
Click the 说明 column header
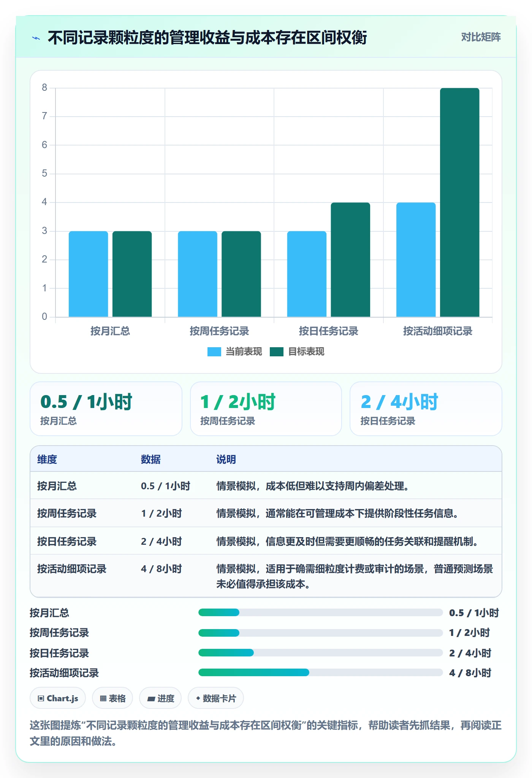226,459
